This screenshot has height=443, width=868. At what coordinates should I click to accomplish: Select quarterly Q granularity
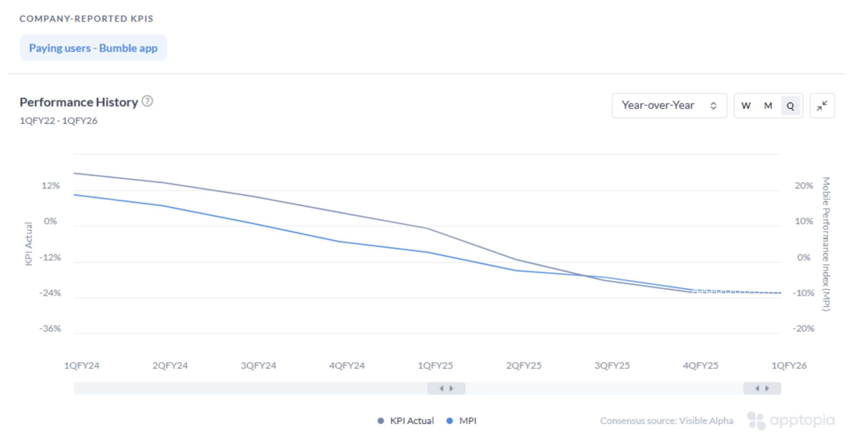click(790, 106)
